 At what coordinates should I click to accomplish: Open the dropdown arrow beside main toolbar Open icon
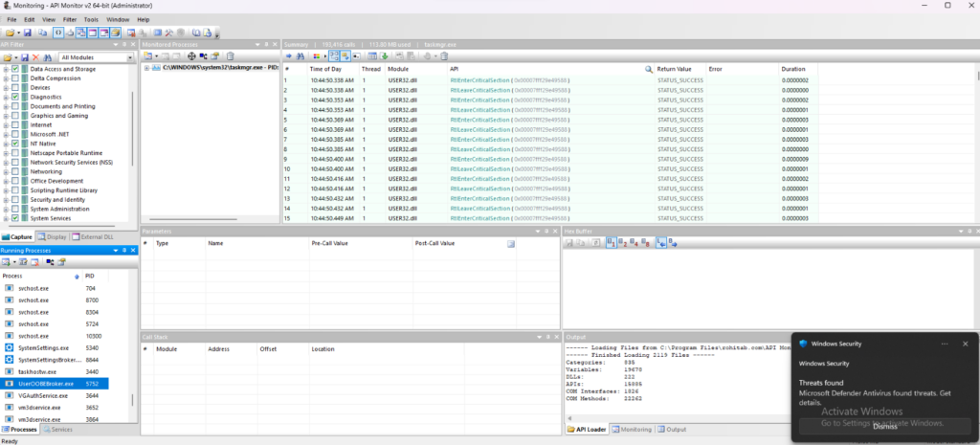click(19, 33)
